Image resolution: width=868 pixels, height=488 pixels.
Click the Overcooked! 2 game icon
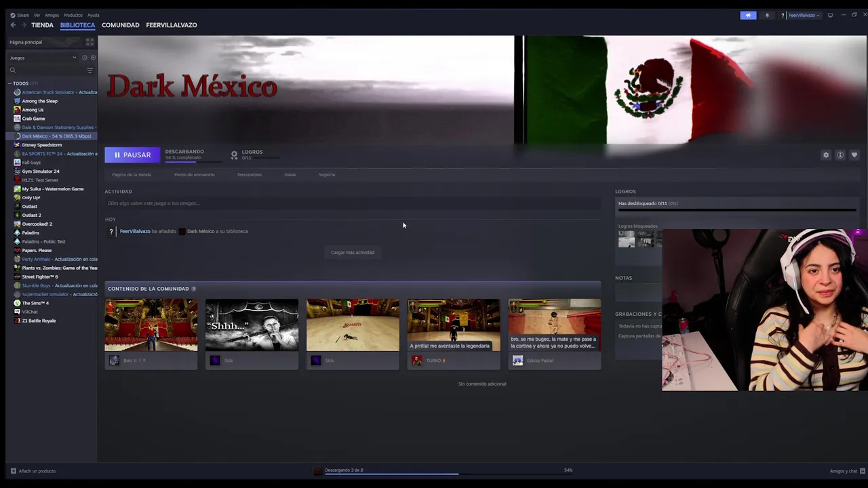coord(18,224)
